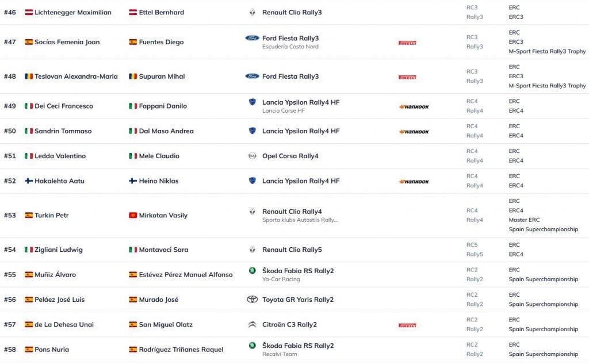Screen dimensions: 589x364
Task: Click the Romanian flag beside Teslovan Alexandra-Maria
Action: [28, 76]
